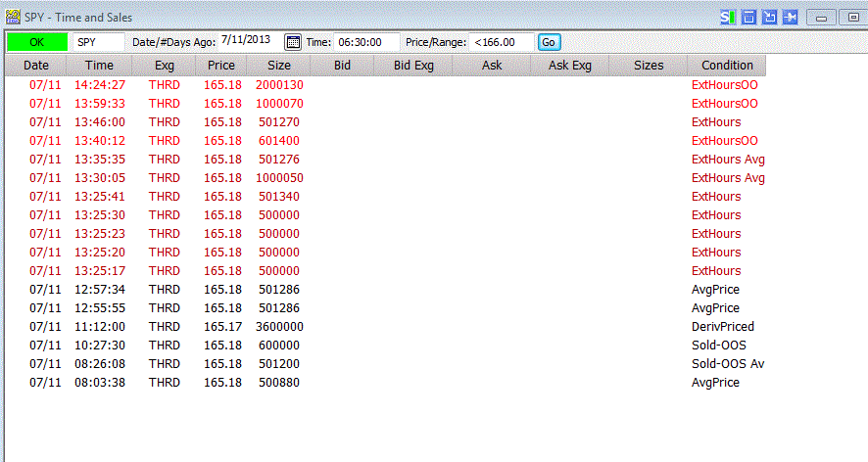Click the size value 601400
The width and height of the screenshot is (868, 462).
279,141
